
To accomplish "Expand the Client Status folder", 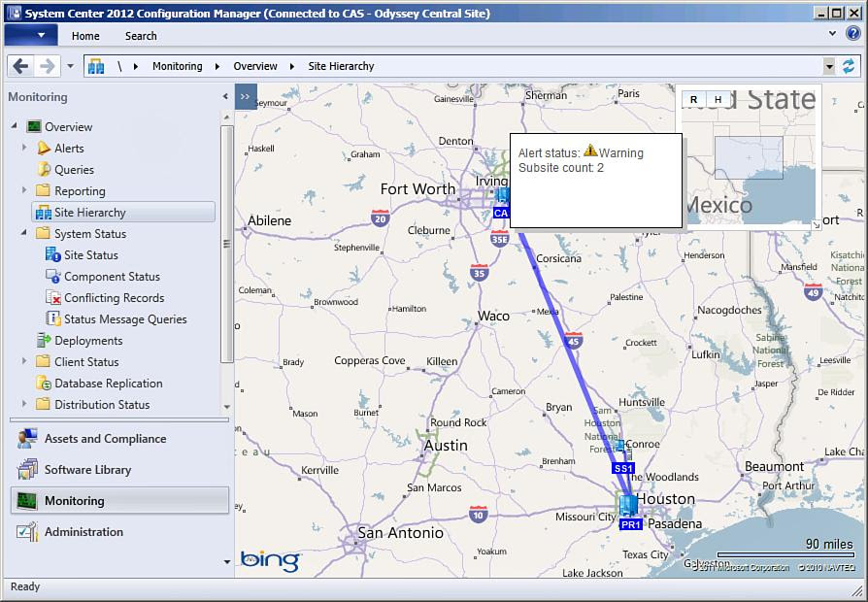I will (x=24, y=361).
